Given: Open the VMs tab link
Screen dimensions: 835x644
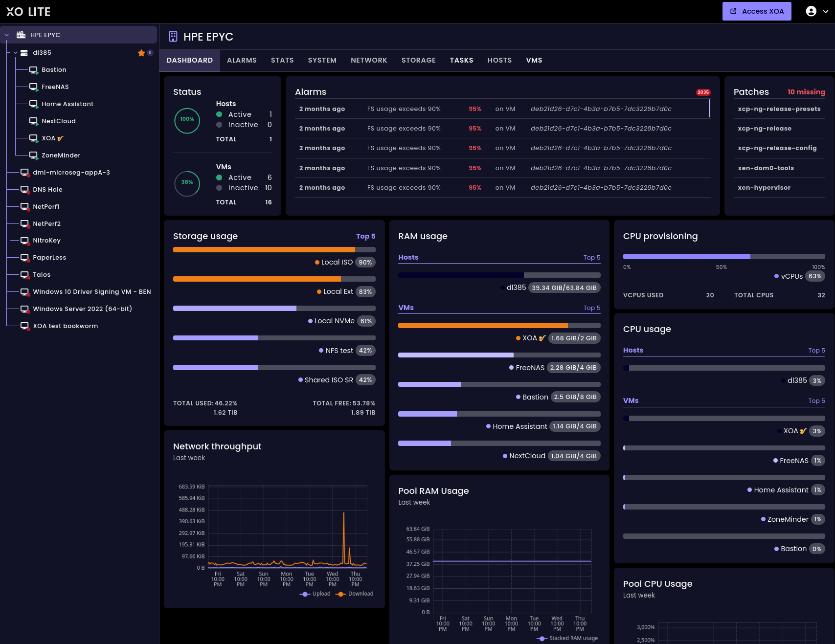Looking at the screenshot, I should pyautogui.click(x=534, y=60).
